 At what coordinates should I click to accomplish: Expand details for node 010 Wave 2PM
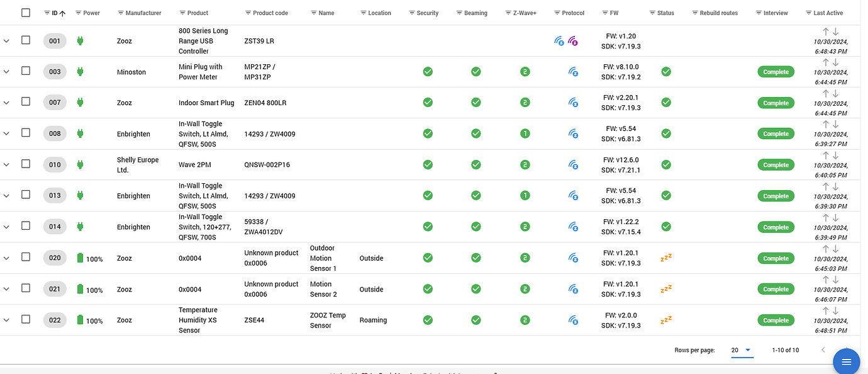coord(6,164)
